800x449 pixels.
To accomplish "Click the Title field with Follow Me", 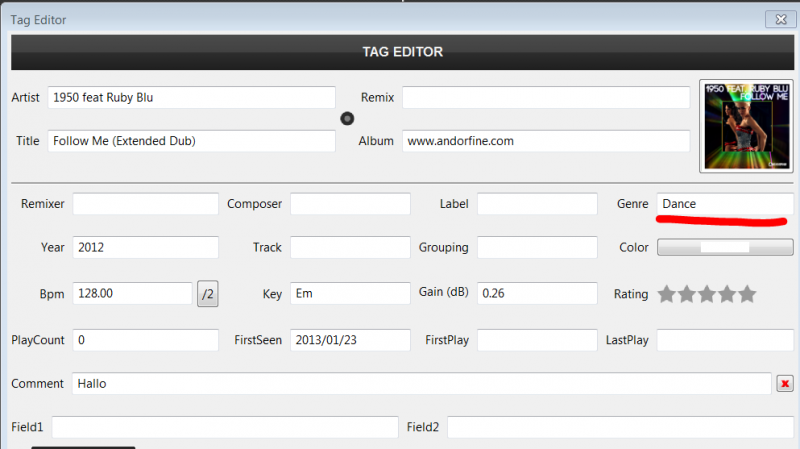I will pos(191,141).
